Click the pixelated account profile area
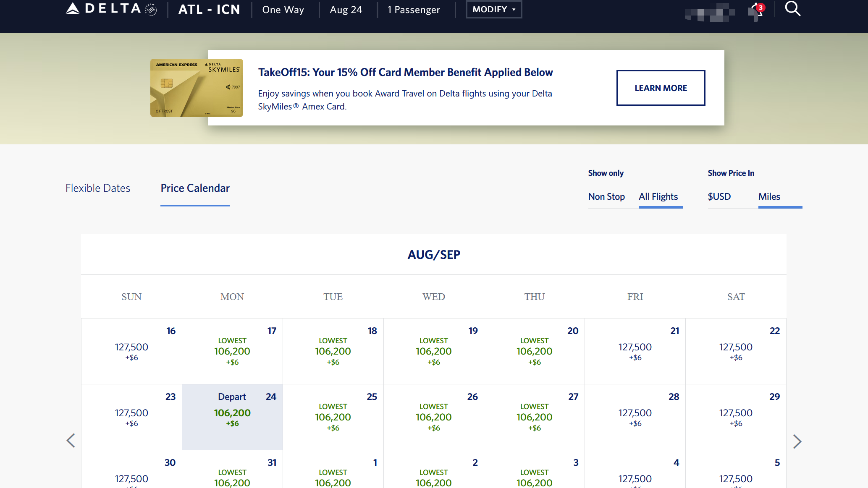 click(710, 13)
